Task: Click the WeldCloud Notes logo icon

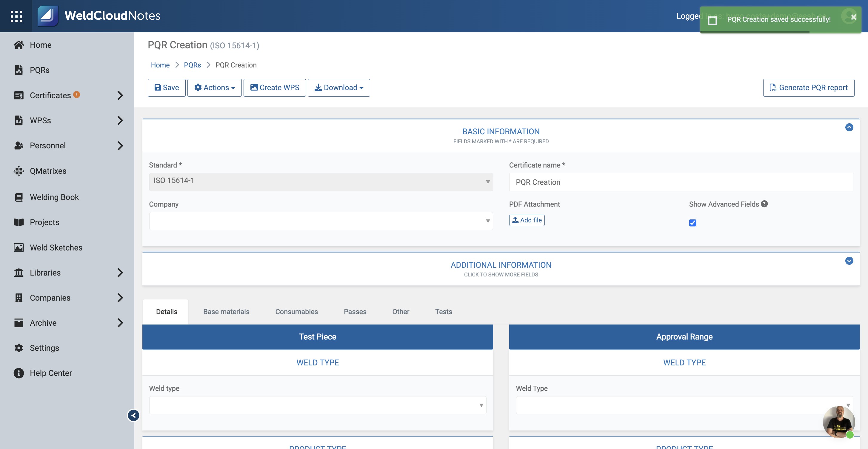Action: click(47, 16)
